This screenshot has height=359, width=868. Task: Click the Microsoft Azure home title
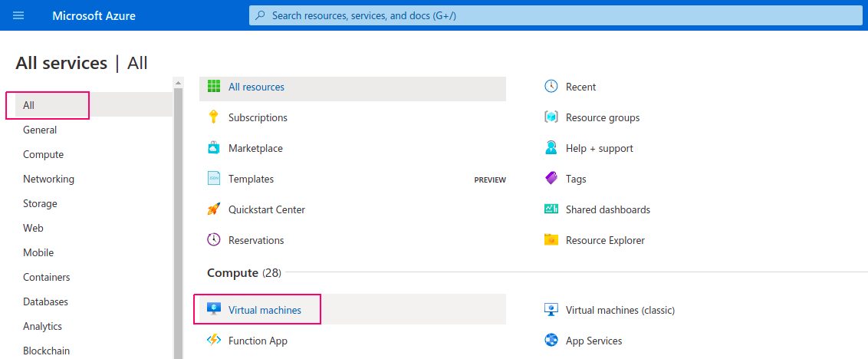[x=94, y=15]
